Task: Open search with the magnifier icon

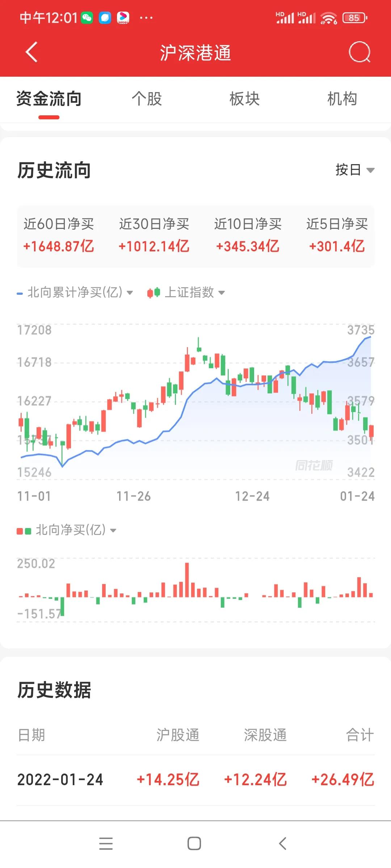Action: (x=359, y=52)
